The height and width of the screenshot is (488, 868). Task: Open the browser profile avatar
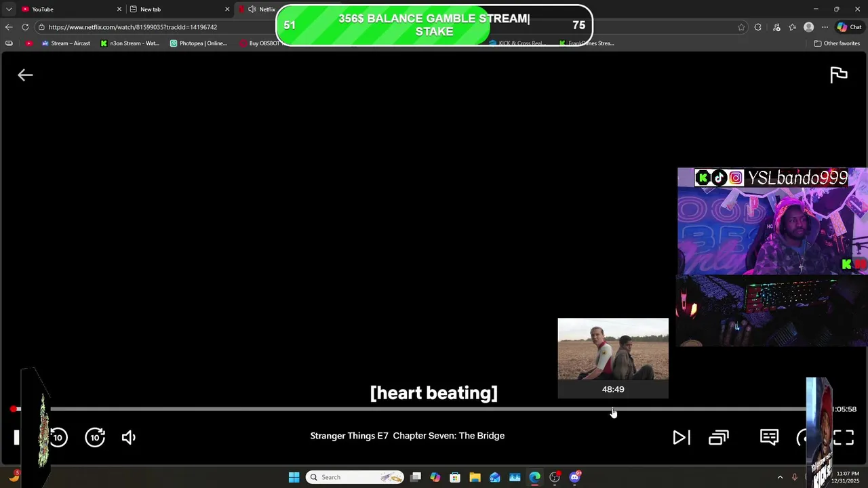tap(808, 27)
